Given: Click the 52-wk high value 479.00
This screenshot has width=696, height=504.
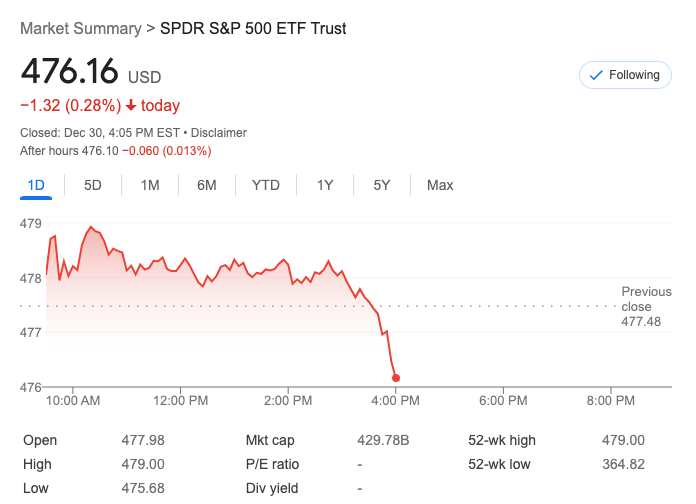Looking at the screenshot, I should [625, 440].
